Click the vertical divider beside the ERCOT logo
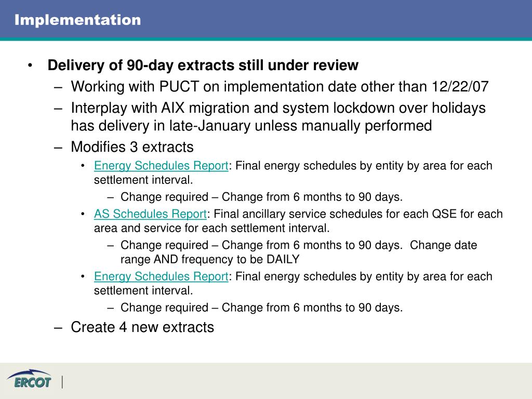Image resolution: width=532 pixels, height=399 pixels. (62, 382)
